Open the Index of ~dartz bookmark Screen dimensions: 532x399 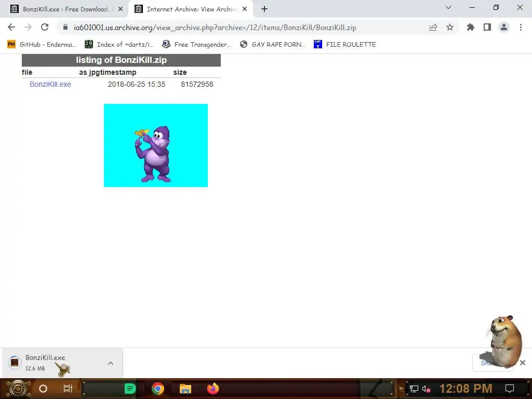tap(119, 45)
